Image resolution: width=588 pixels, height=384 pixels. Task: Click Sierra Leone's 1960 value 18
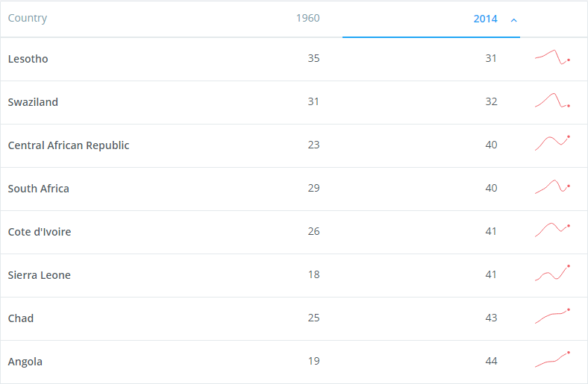coord(314,274)
